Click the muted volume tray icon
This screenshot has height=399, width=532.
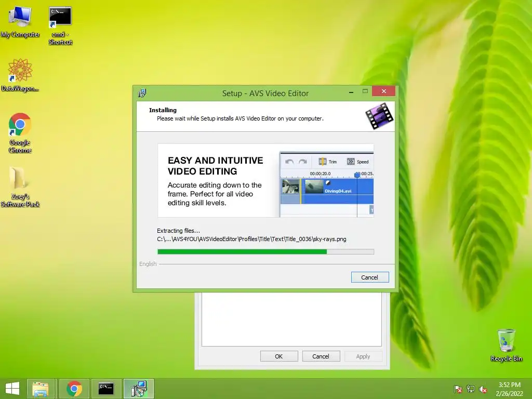point(483,389)
